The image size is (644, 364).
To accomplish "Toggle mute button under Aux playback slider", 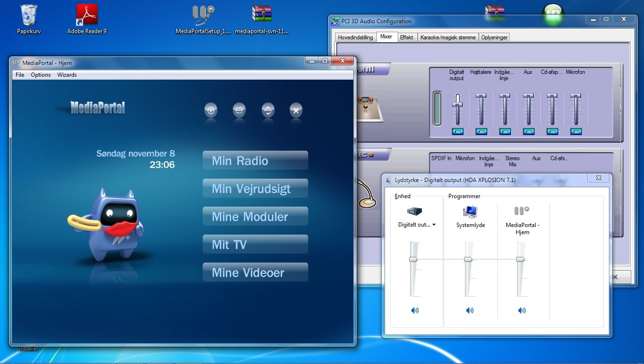I will pos(528,132).
